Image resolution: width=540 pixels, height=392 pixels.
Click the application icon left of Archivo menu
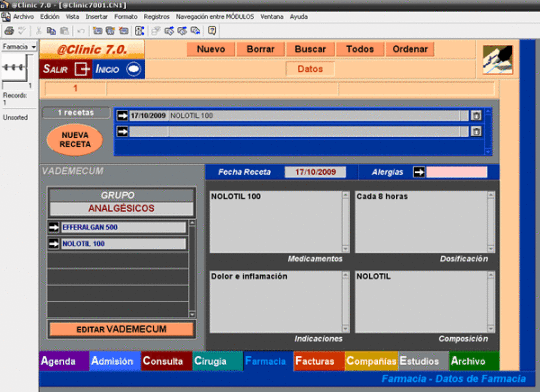point(6,17)
